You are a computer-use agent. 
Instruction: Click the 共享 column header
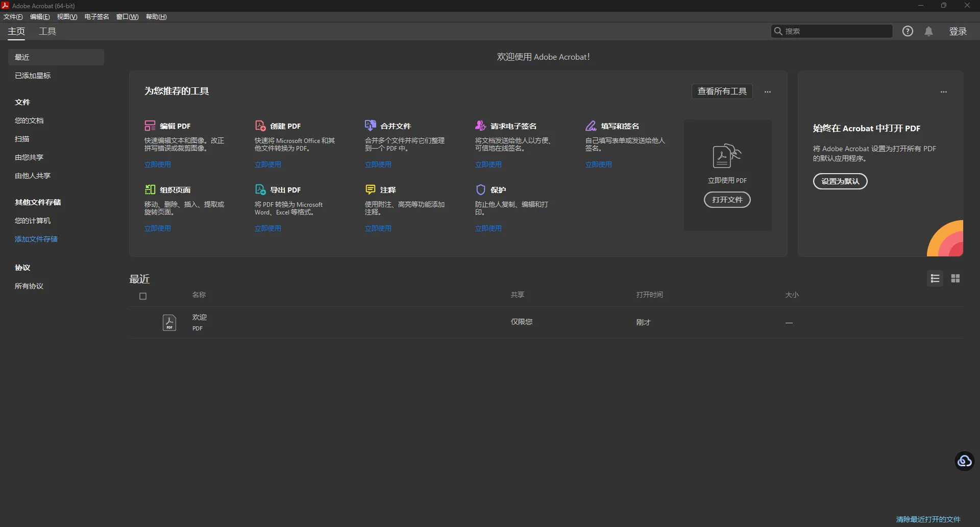[x=518, y=295]
